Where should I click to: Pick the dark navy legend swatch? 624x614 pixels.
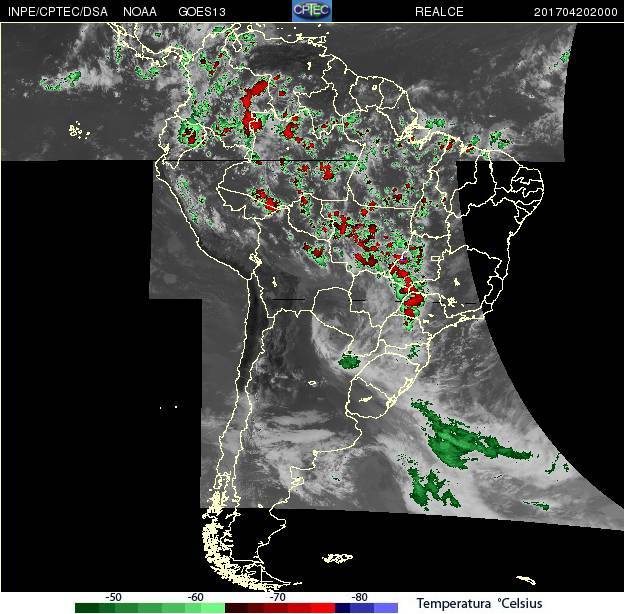(342, 608)
